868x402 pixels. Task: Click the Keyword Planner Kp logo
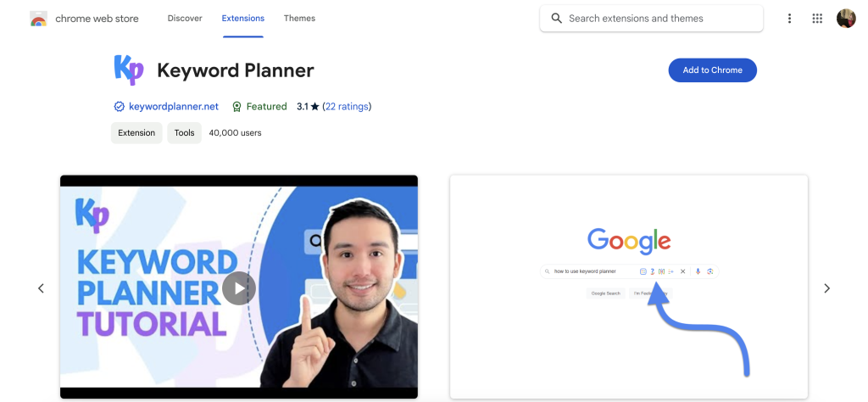(x=129, y=70)
